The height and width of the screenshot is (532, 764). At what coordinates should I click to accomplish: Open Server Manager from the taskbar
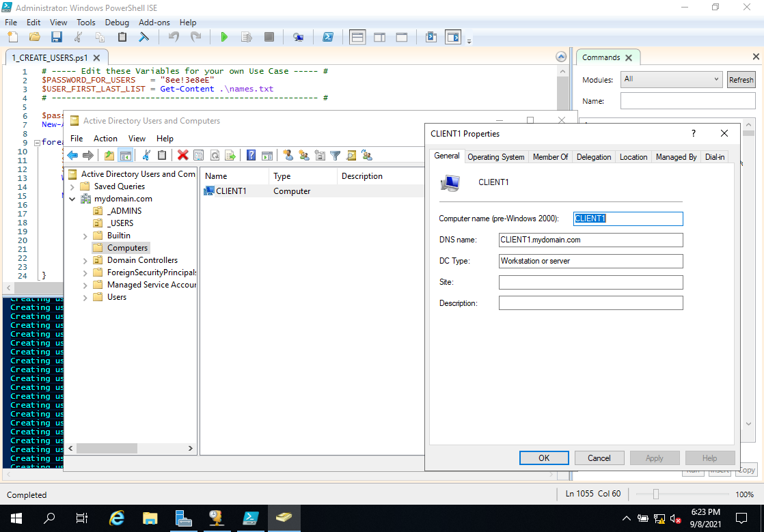click(183, 518)
